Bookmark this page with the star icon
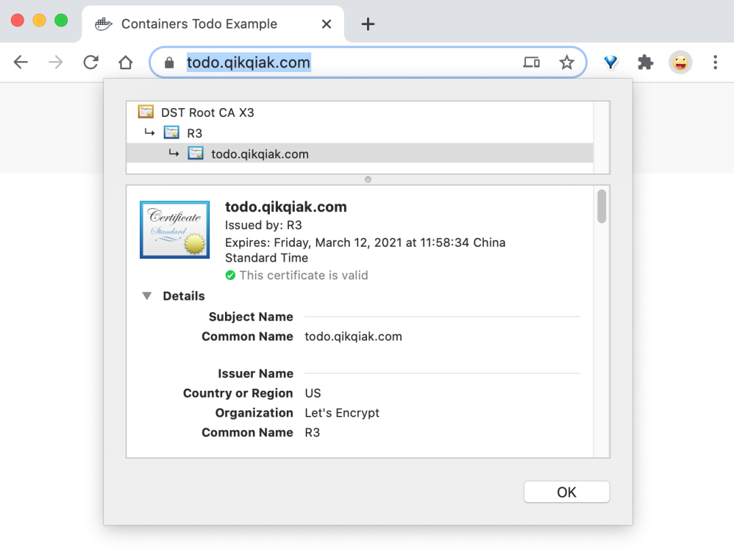Image resolution: width=734 pixels, height=560 pixels. (567, 62)
